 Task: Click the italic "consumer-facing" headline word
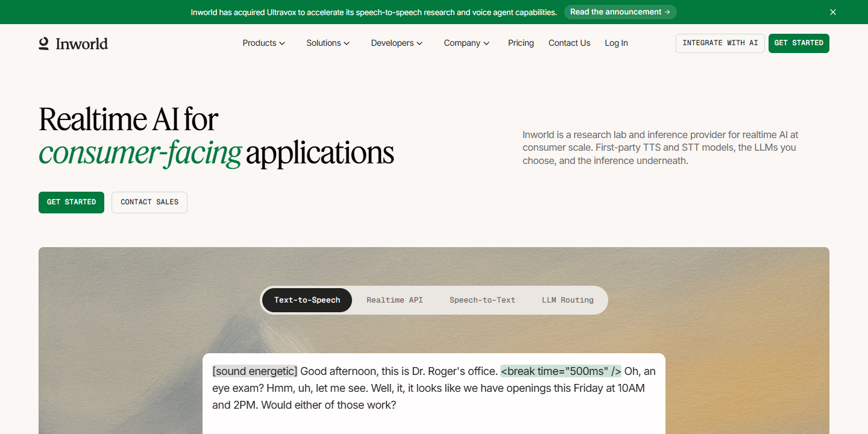pyautogui.click(x=140, y=153)
